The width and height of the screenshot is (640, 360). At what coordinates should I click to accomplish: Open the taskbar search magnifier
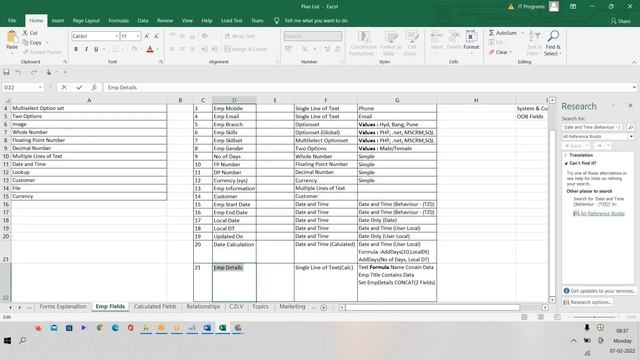(x=22, y=340)
